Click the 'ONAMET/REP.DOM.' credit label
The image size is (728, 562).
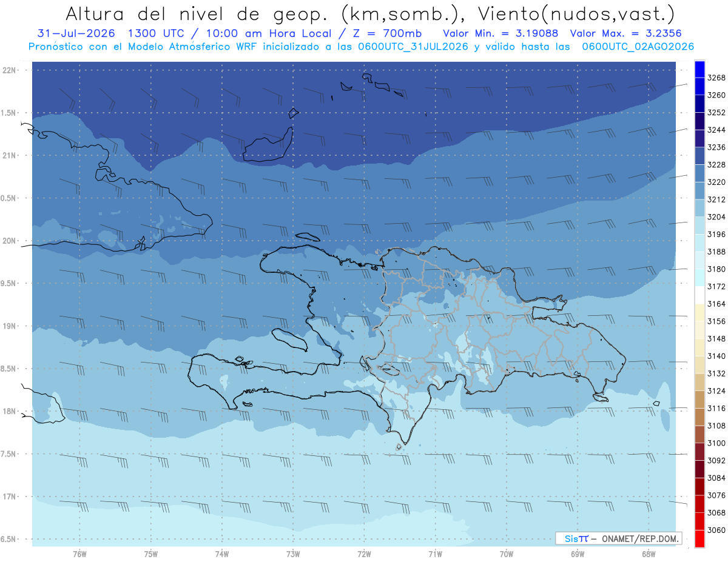point(639,538)
